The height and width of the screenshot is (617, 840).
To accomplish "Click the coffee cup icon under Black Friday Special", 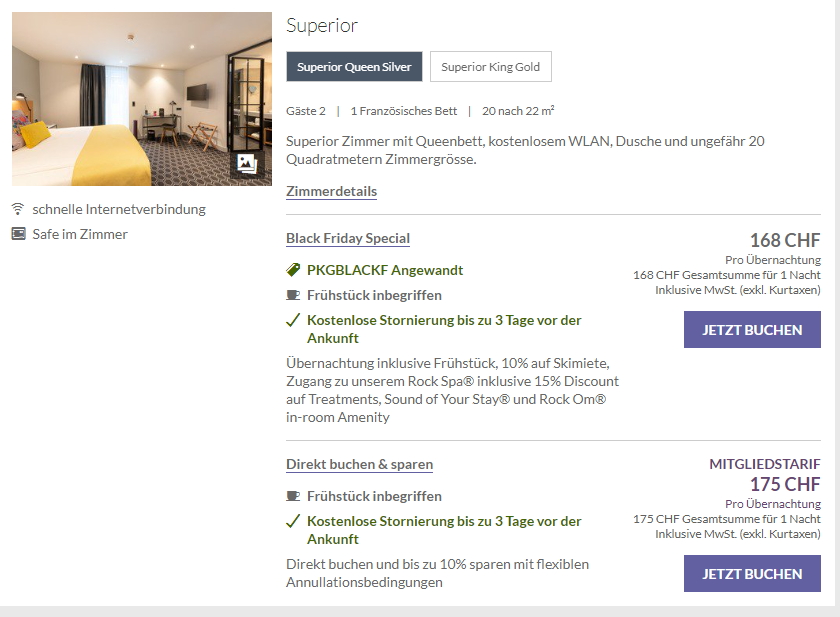I will tap(293, 295).
